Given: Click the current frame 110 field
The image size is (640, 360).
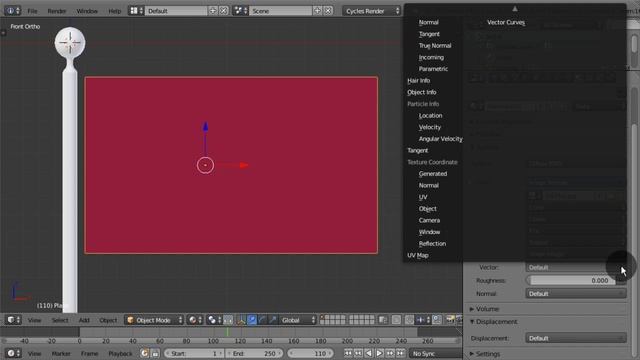Looking at the screenshot, I should [x=310, y=353].
